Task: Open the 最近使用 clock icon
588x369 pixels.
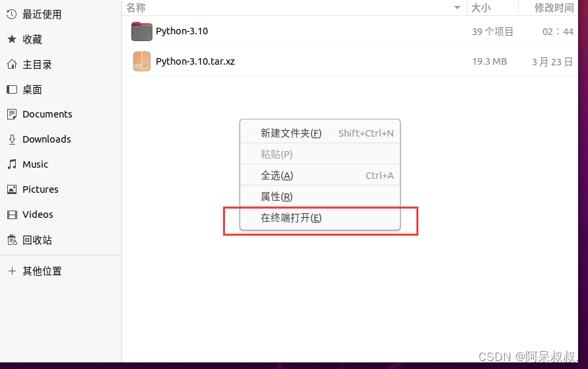Action: coord(12,15)
